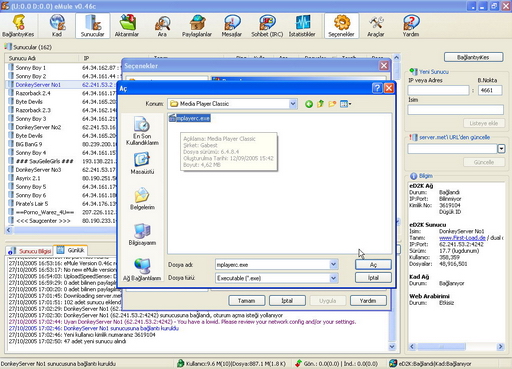The image size is (512, 369).
Task: Expand the server.met URL dropdown
Action: coord(501,149)
